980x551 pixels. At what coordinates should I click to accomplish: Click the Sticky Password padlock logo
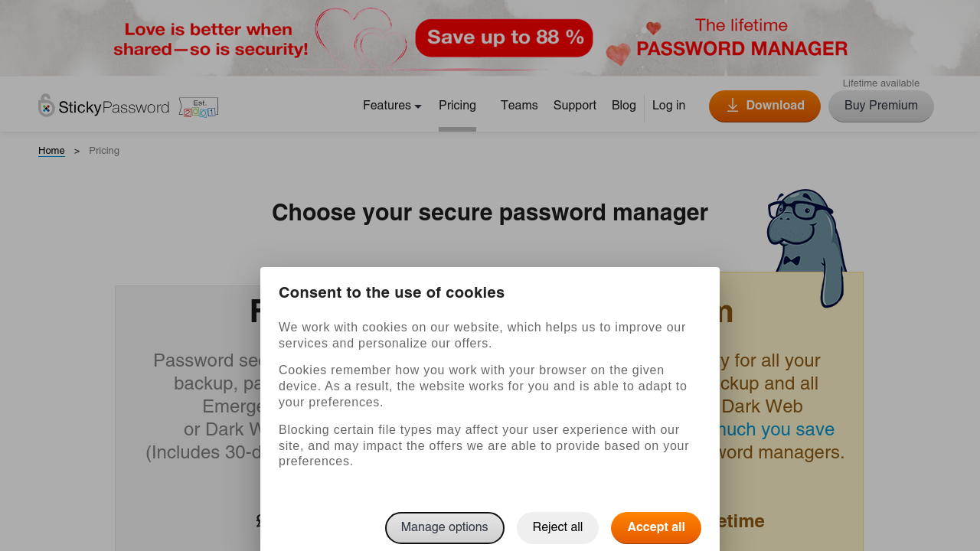click(x=47, y=106)
